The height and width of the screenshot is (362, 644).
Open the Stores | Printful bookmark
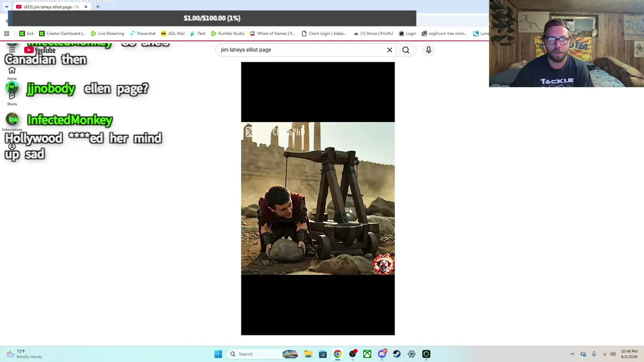pos(373,34)
